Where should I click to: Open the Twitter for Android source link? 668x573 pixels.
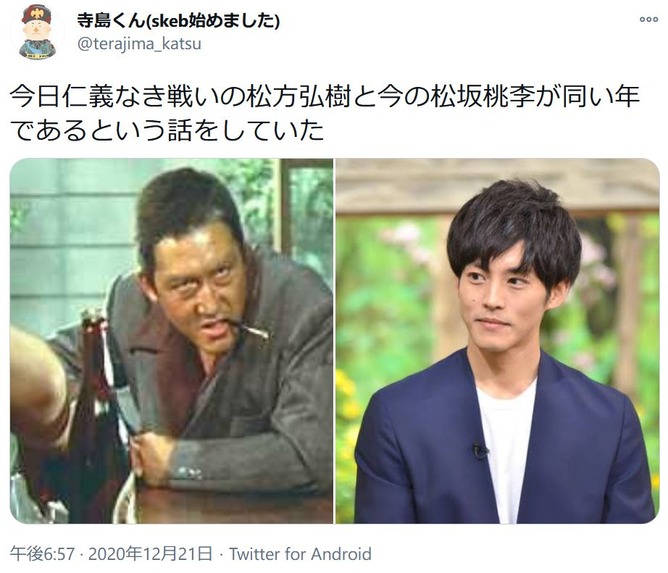click(x=300, y=554)
